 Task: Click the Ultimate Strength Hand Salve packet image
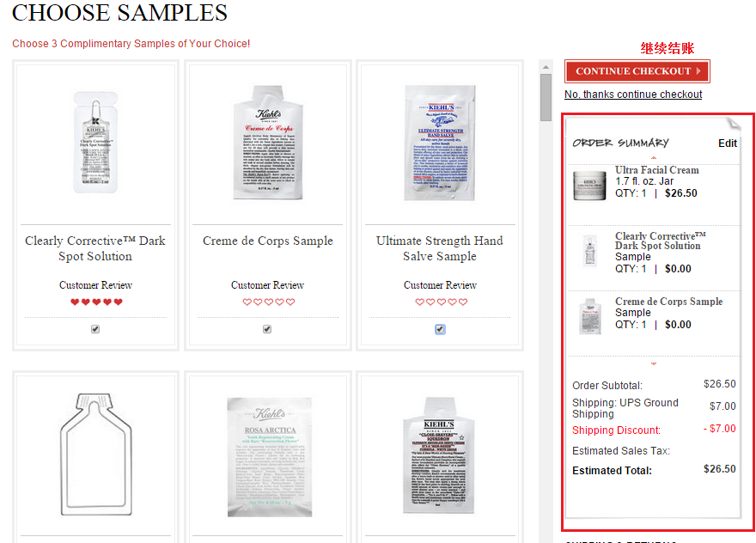coord(440,143)
